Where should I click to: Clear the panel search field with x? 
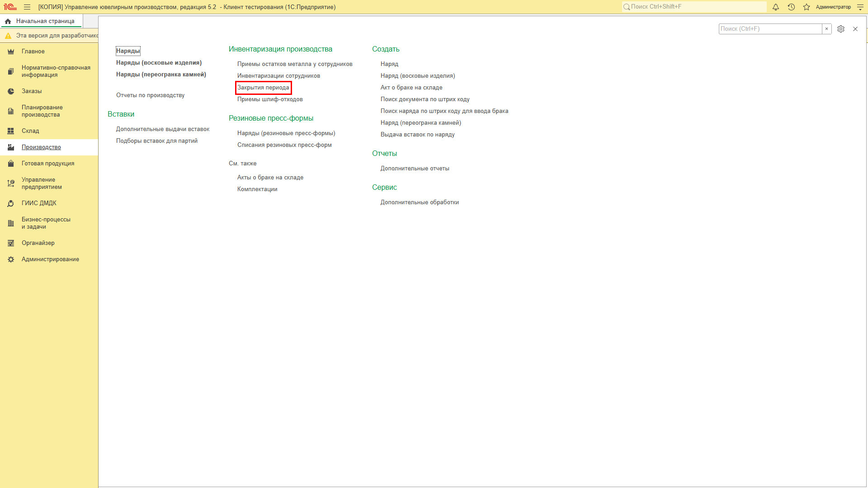tap(827, 29)
